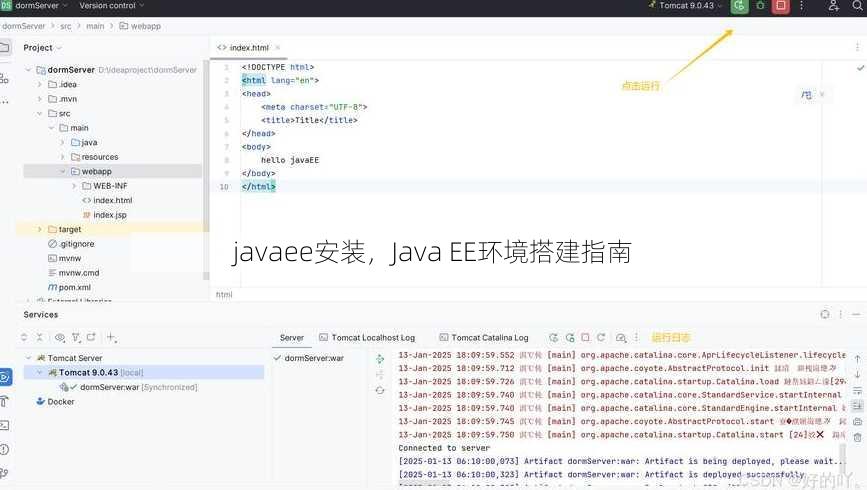Click Expand All in Services toolbar

tap(24, 337)
